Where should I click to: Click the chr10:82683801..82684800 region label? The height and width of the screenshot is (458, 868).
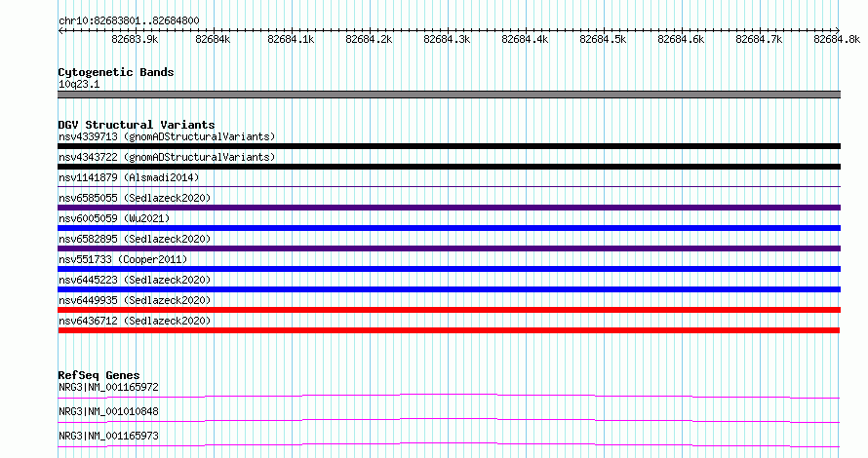(129, 21)
